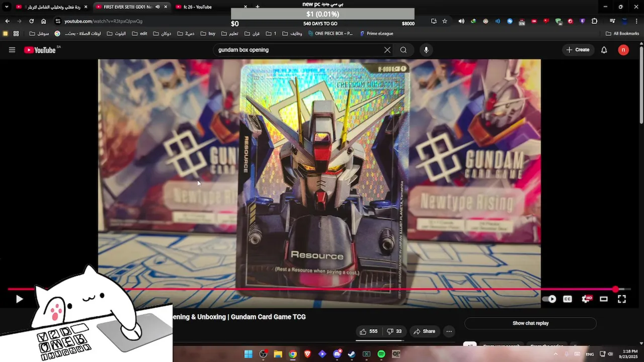Switch to theater mode
Viewport: 644px width, 362px height.
click(604, 299)
